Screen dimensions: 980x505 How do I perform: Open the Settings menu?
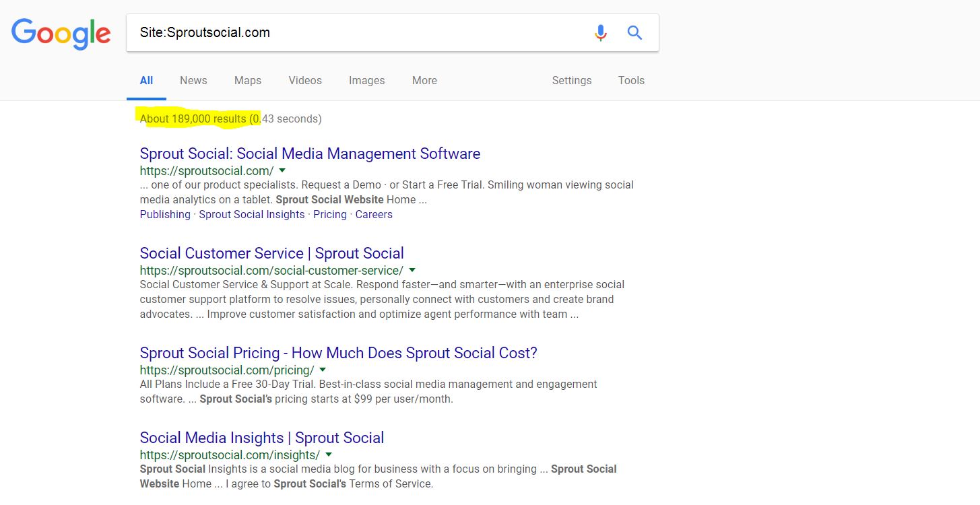[x=571, y=80]
